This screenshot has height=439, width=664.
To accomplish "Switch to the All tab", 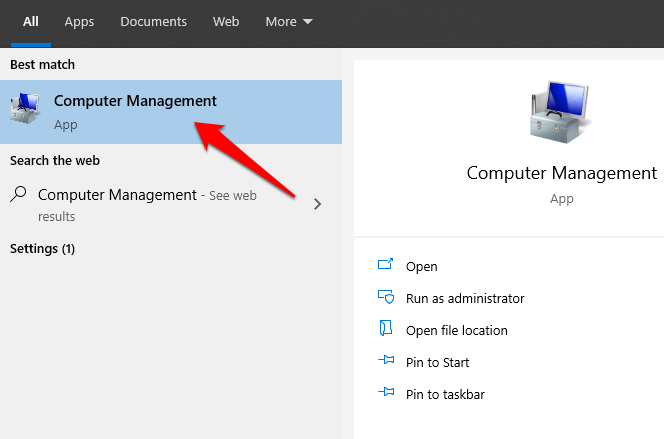I will coord(30,22).
